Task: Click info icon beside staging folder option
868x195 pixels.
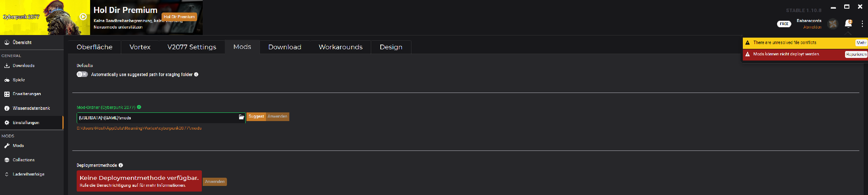Action: pyautogui.click(x=196, y=74)
